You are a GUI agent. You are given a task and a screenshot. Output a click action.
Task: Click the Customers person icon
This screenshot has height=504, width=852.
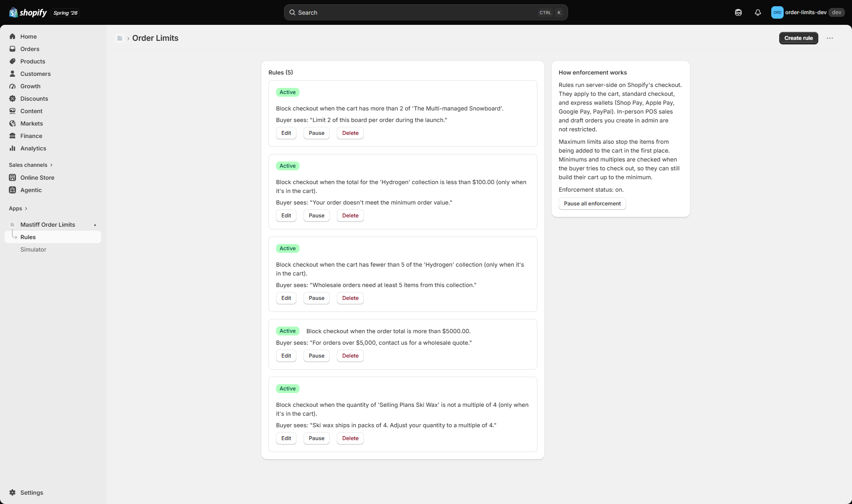12,74
